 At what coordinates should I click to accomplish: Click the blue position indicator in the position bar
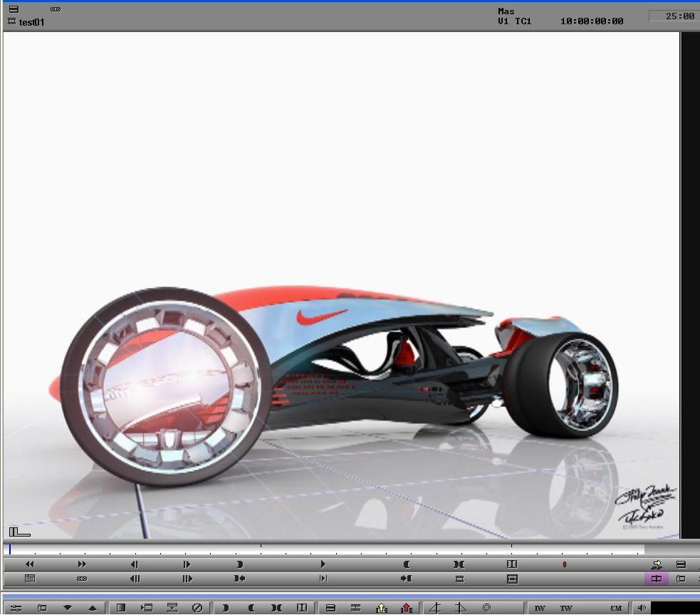9,549
